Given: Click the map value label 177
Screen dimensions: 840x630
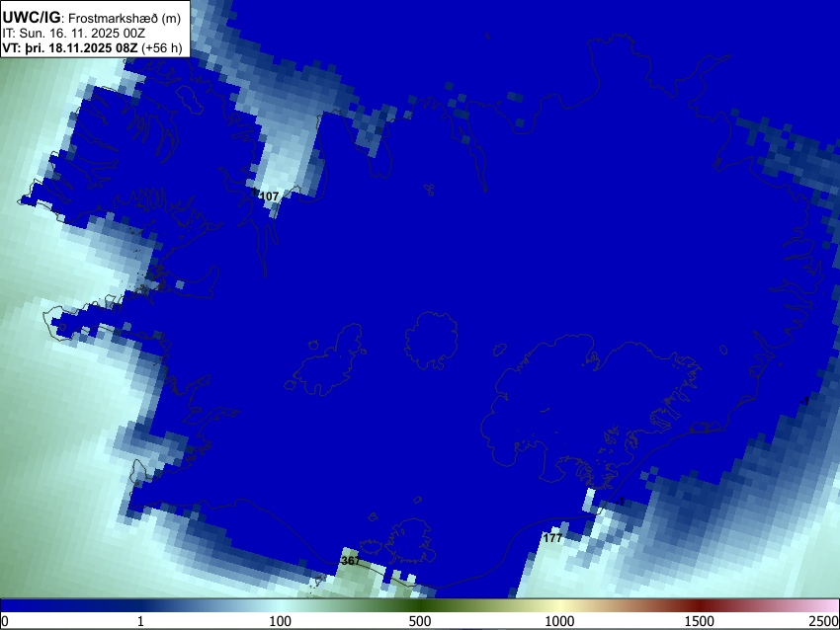Looking at the screenshot, I should (552, 538).
